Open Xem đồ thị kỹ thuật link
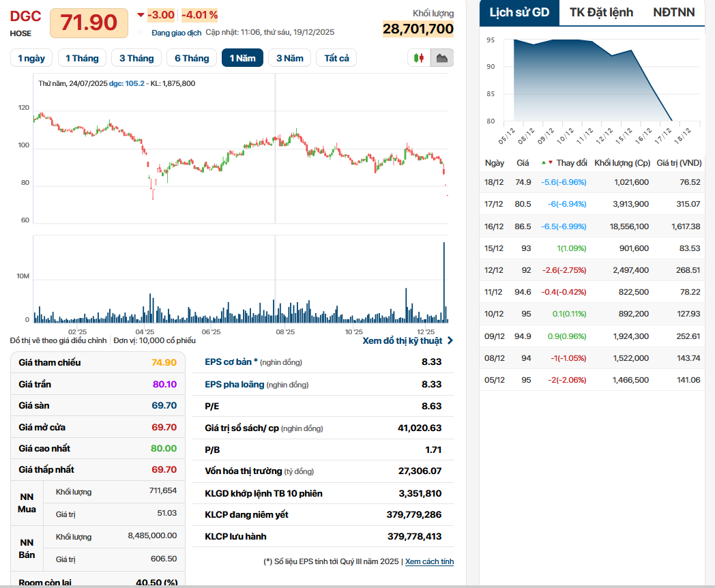Screen dimensions: 715x588 point(403,340)
